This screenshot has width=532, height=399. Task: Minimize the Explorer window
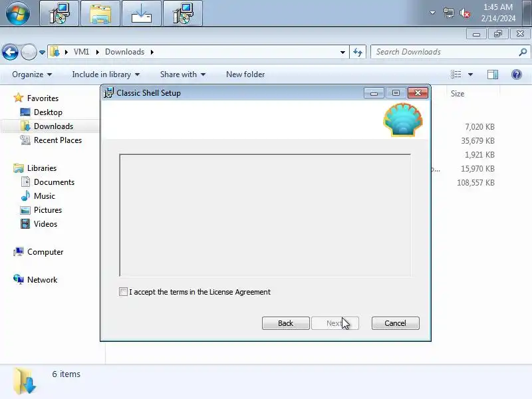click(x=476, y=34)
